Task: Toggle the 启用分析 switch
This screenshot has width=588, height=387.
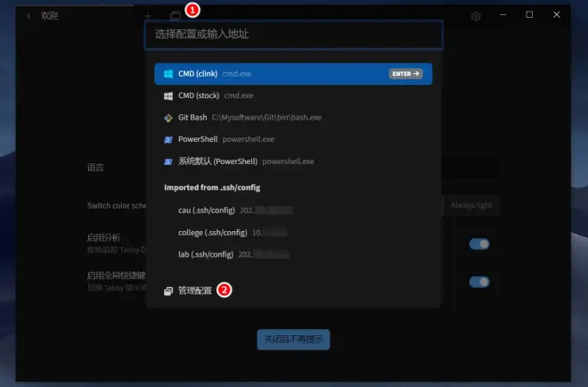Action: (x=479, y=244)
